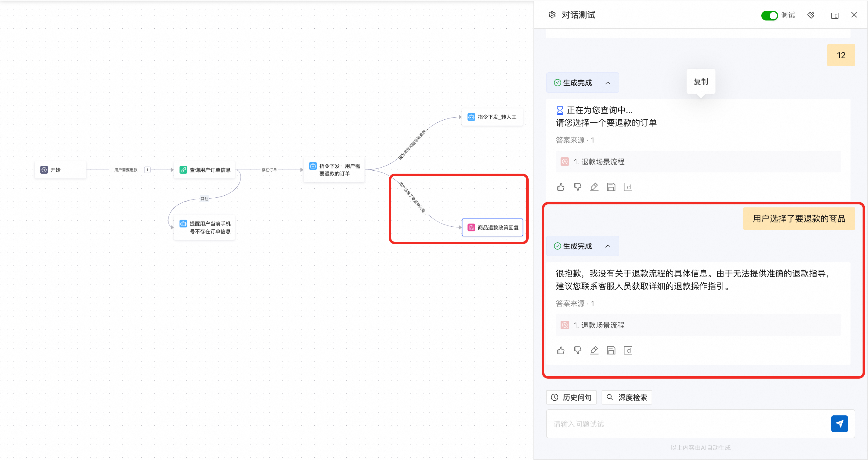Click 复制 copy tooltip button
The height and width of the screenshot is (460, 868).
pos(700,82)
